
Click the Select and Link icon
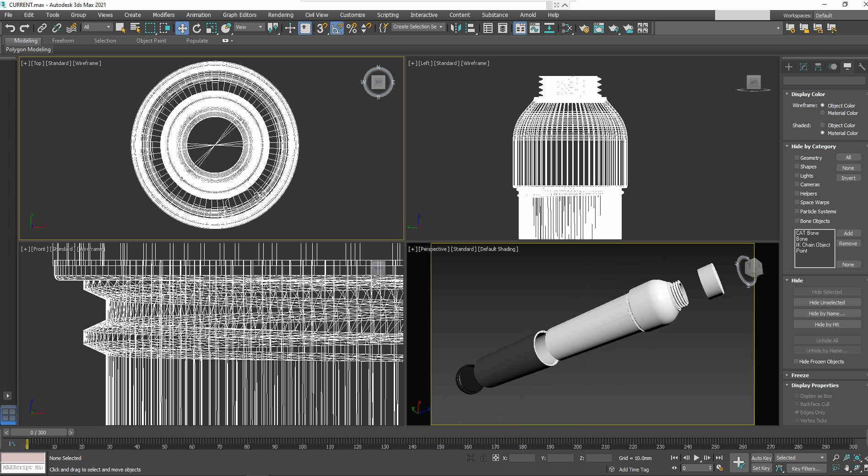point(42,28)
